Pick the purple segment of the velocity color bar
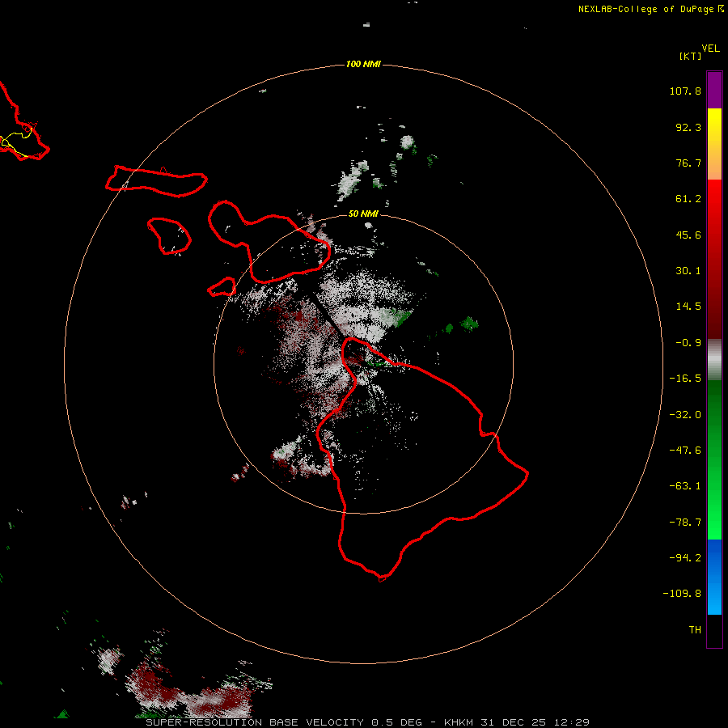Viewport: 728px width, 728px height. click(714, 90)
